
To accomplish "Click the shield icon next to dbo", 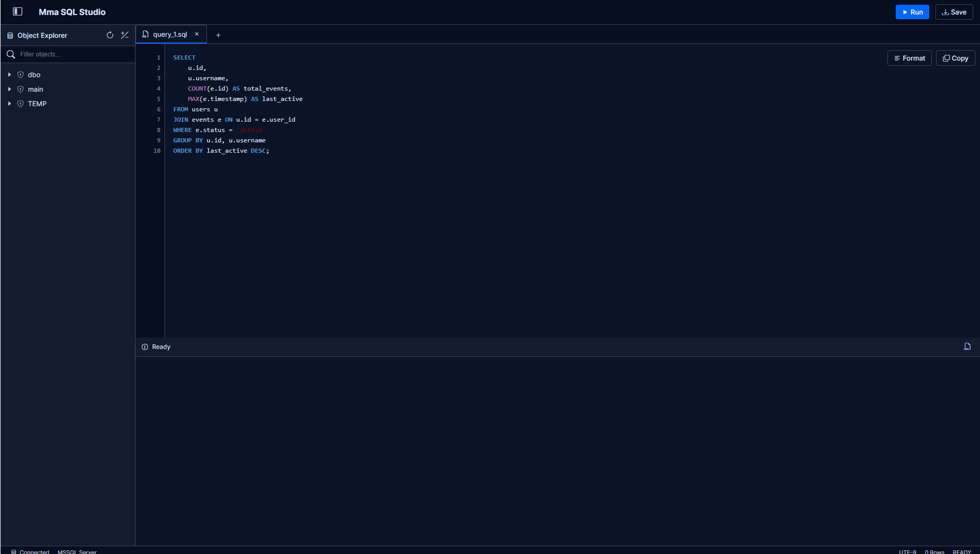I will 21,75.
